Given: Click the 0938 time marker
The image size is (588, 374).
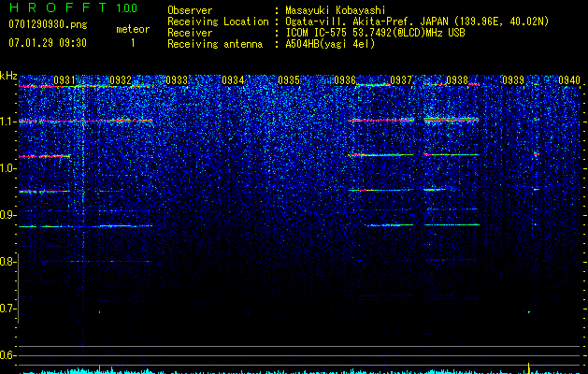Looking at the screenshot, I should 457,80.
